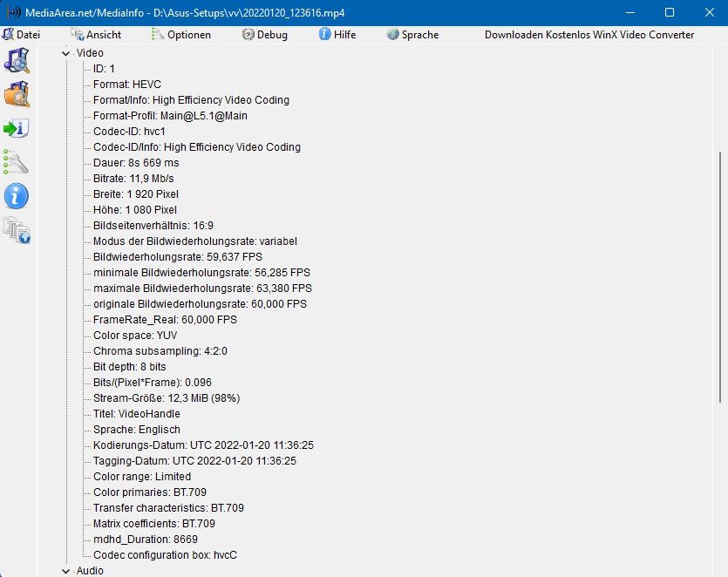The image size is (728, 577).
Task: Minimize the MediaInfo window
Action: pos(630,12)
